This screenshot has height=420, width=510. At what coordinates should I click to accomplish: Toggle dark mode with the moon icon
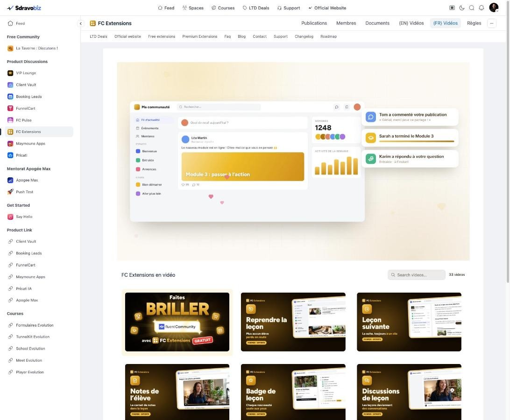tap(462, 8)
